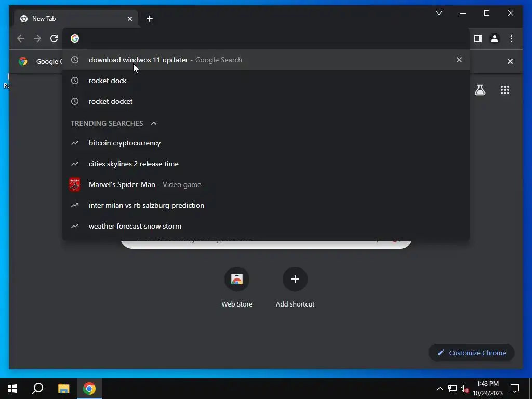Close the New Tab tab

129,19
